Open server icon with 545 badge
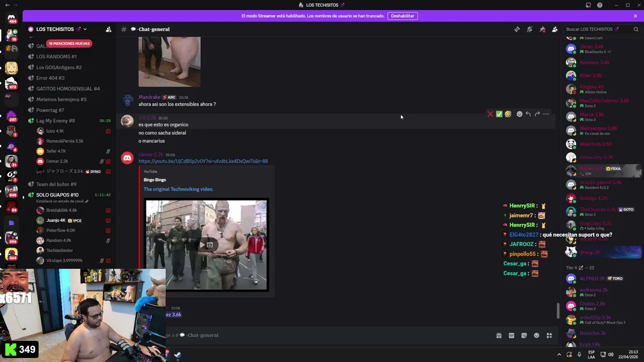Image resolution: width=644 pixels, height=362 pixels. (11, 191)
